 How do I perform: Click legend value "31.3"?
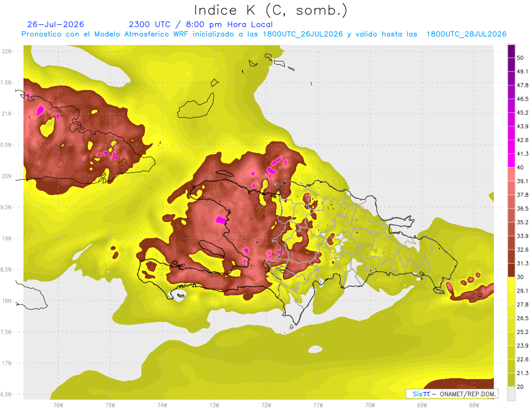(523, 263)
